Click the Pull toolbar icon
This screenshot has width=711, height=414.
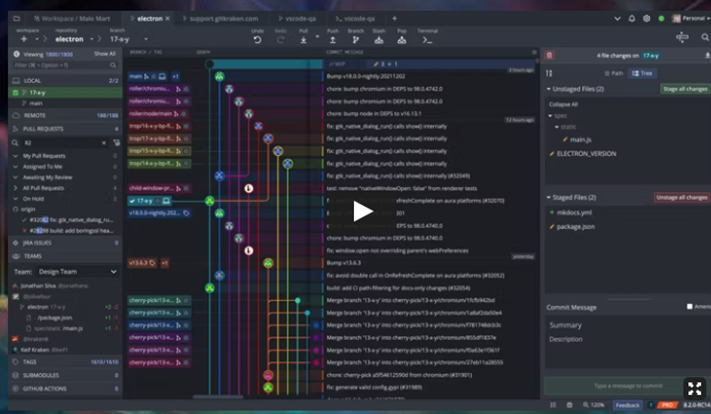pos(303,40)
